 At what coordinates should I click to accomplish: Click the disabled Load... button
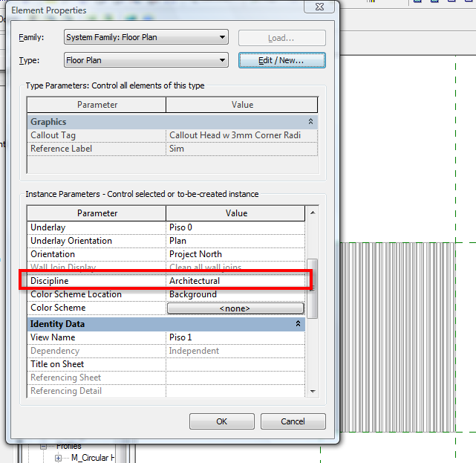(281, 38)
